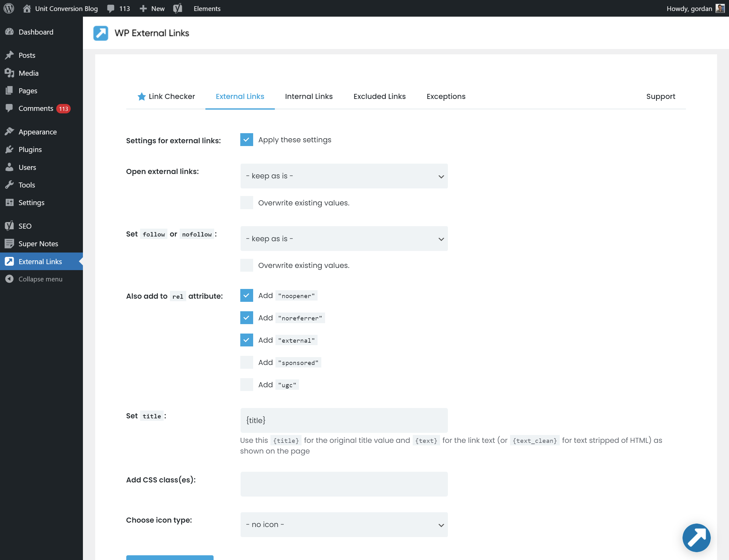The image size is (729, 560).
Task: Disable the Add noreferrer checkbox
Action: (247, 318)
